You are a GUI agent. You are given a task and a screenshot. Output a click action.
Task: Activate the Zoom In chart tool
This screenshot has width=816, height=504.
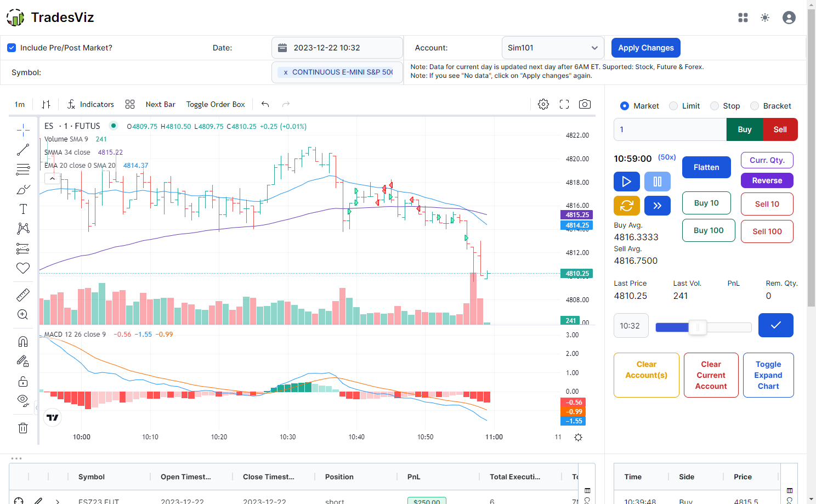tap(22, 314)
